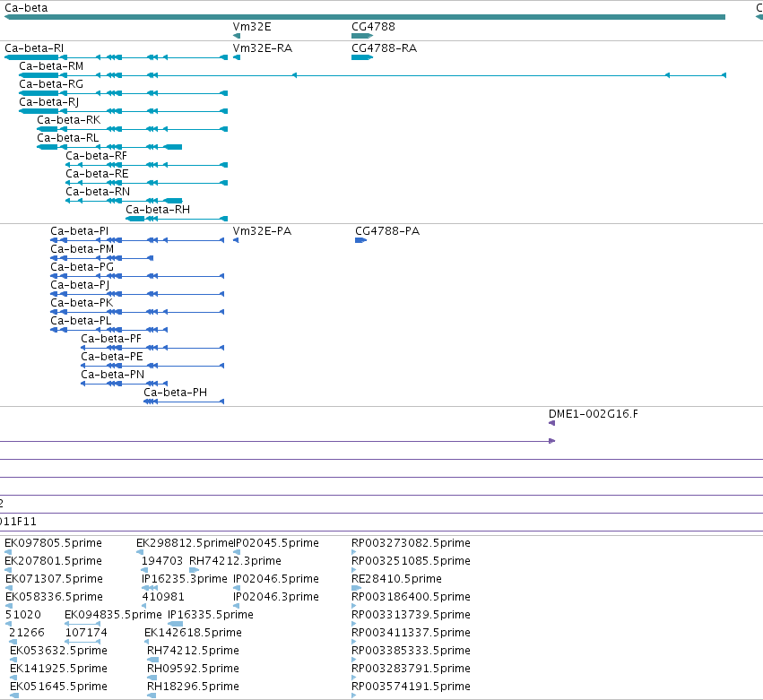
Task: Select the Ca-beta-PF protein label
Action: coord(111,339)
